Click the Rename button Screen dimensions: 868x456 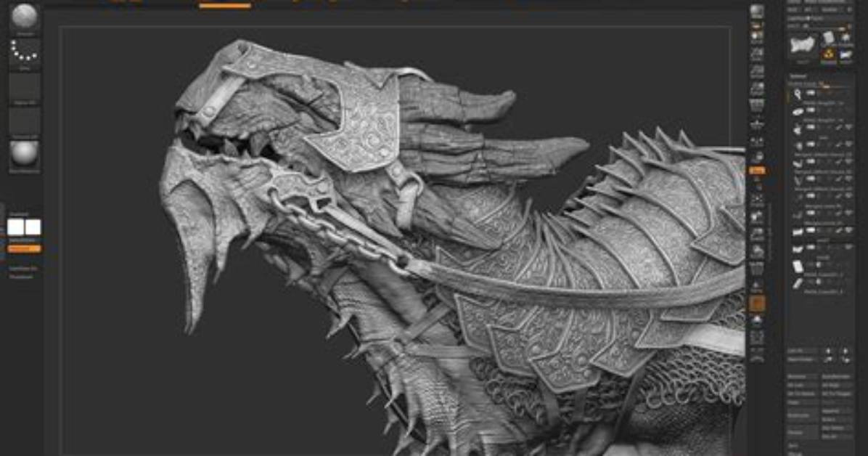click(x=803, y=377)
